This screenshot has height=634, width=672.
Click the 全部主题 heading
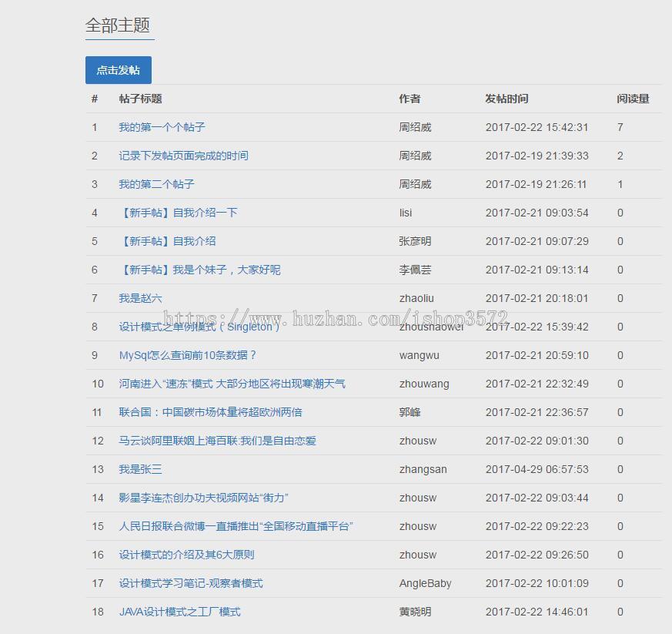pos(118,25)
